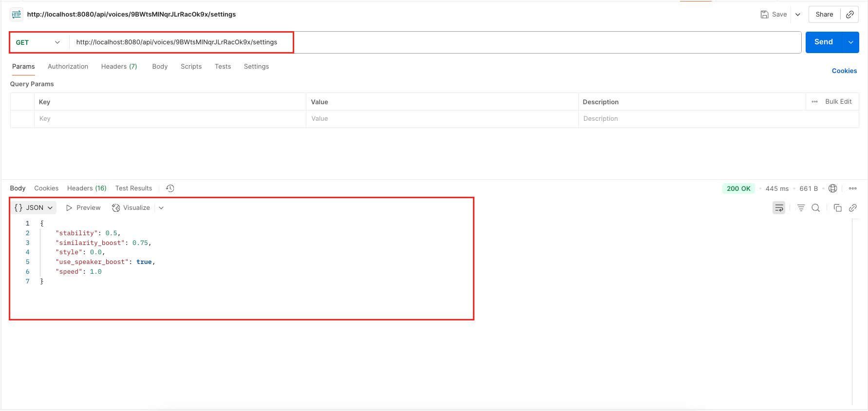
Task: Click the response link icon
Action: tap(852, 208)
